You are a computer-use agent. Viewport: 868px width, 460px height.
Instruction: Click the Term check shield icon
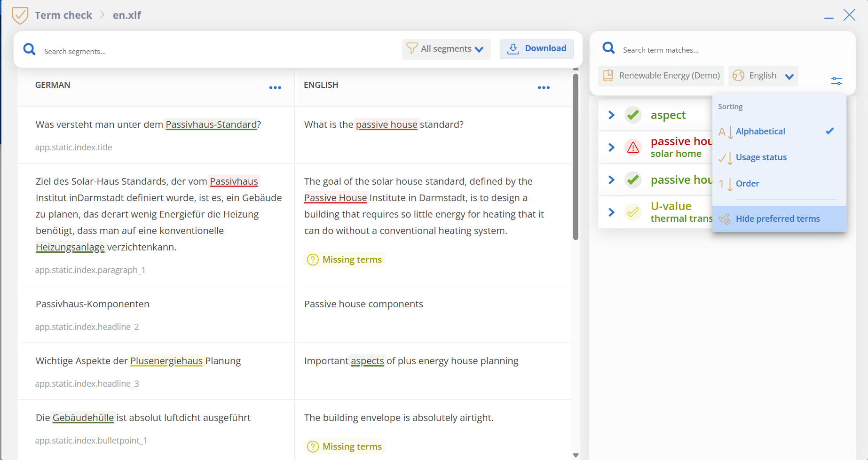20,16
